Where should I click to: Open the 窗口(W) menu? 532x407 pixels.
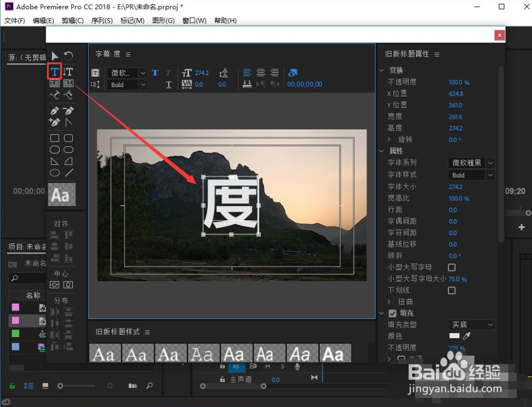(194, 21)
